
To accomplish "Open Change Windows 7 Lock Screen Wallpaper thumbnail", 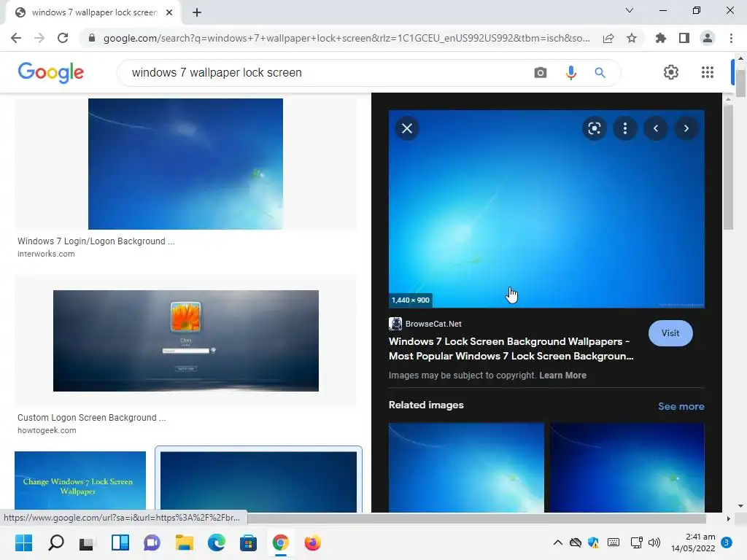I will (x=80, y=482).
